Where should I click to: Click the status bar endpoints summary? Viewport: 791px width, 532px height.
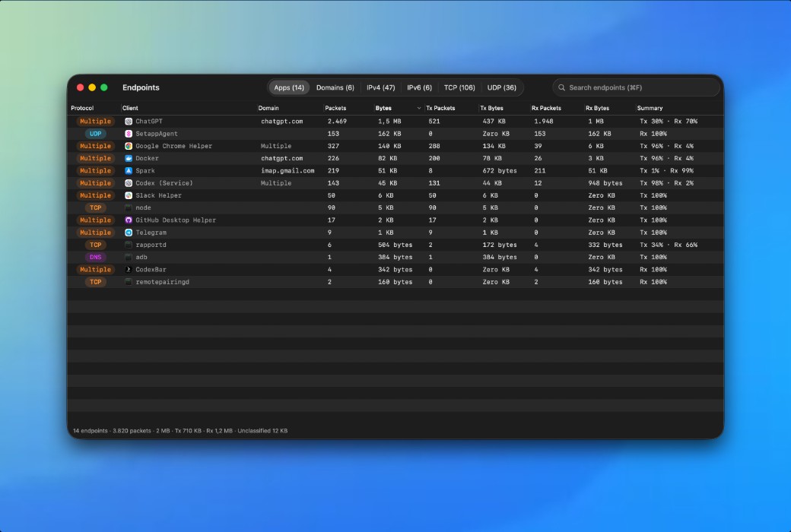point(180,431)
